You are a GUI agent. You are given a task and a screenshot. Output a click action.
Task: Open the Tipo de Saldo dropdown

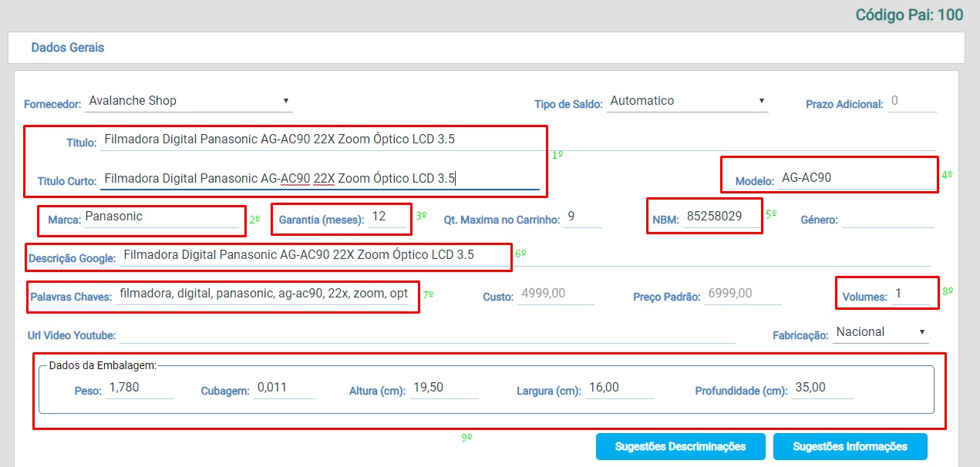(x=687, y=101)
